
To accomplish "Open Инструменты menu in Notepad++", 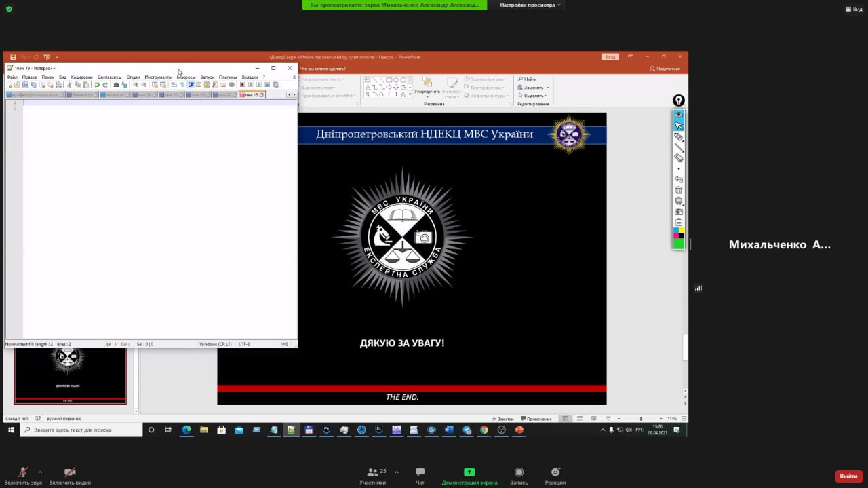I will (x=158, y=77).
